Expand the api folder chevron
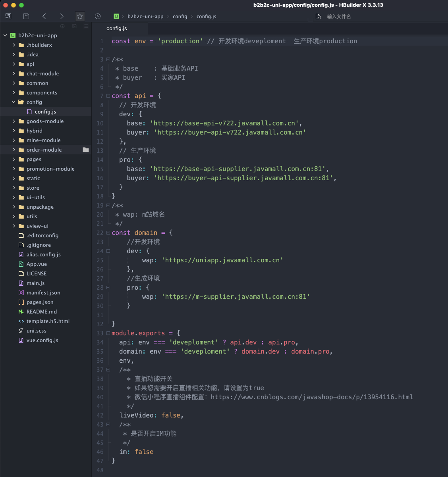 [14, 64]
